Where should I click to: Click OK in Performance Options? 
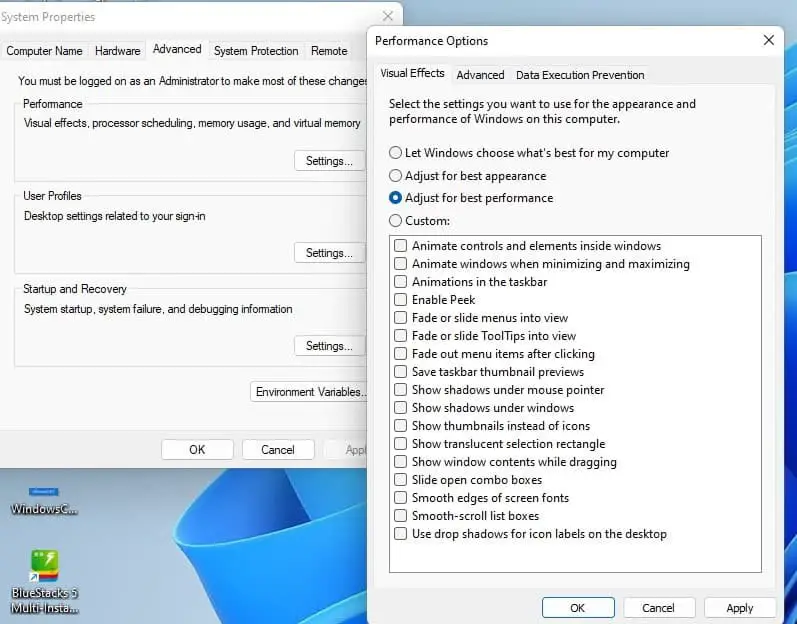tap(578, 608)
